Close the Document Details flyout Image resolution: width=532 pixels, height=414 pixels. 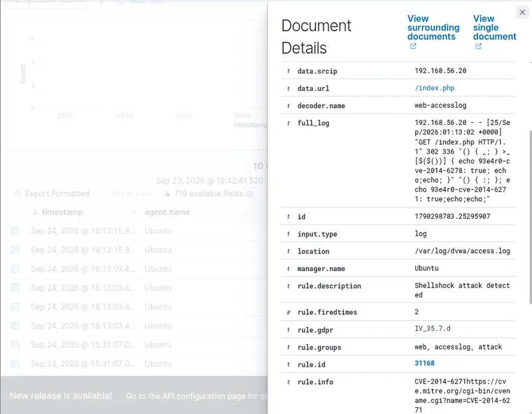(522, 13)
